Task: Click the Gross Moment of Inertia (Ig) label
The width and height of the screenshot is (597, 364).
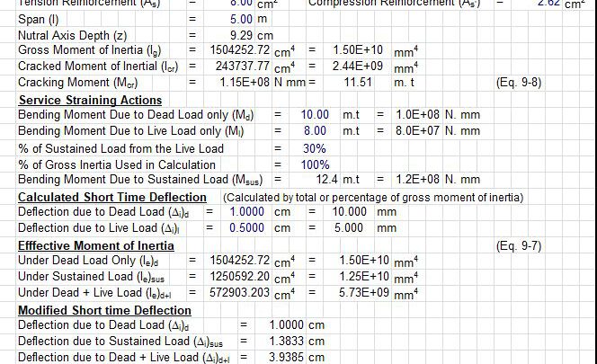Action: (90, 50)
